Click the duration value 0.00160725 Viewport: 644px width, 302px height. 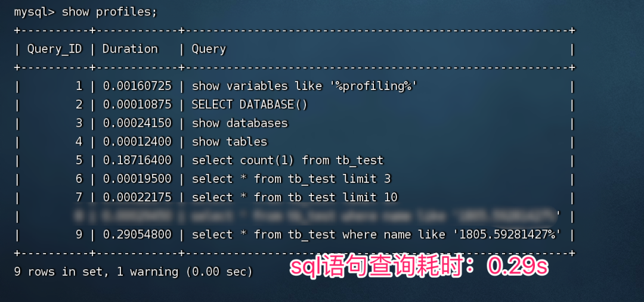[137, 86]
